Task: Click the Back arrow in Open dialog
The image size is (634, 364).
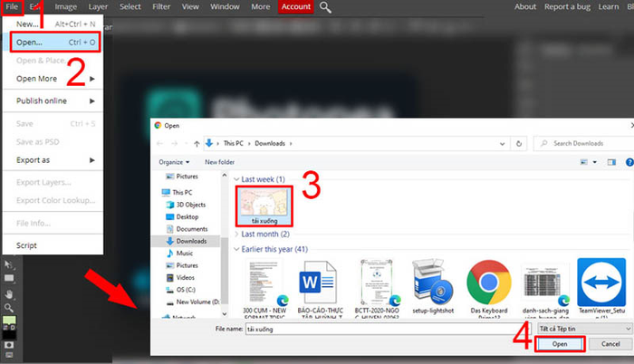Action: [x=159, y=144]
